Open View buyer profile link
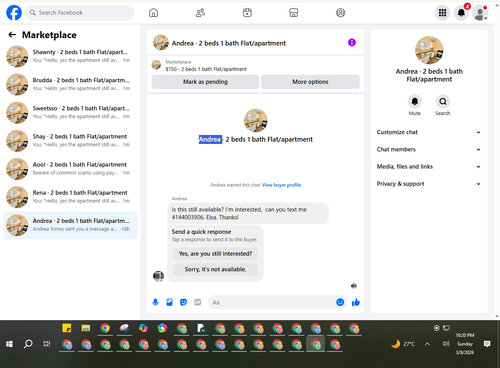500x368 pixels. click(x=281, y=185)
